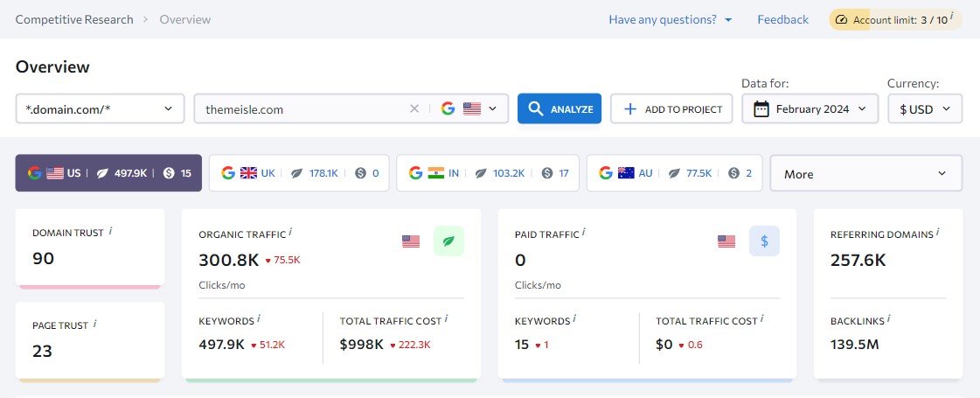Click US flag in Paid Traffic card
Screen dimensions: 980x398
726,241
